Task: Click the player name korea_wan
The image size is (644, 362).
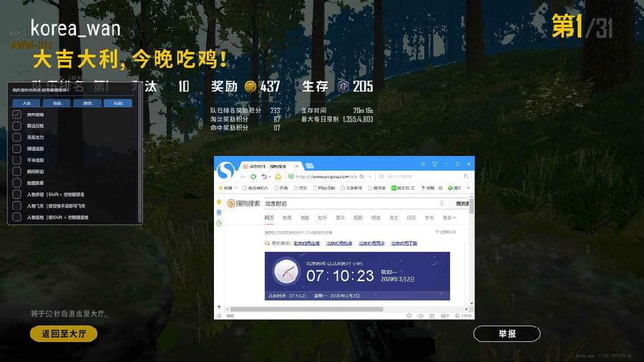Action: click(76, 29)
